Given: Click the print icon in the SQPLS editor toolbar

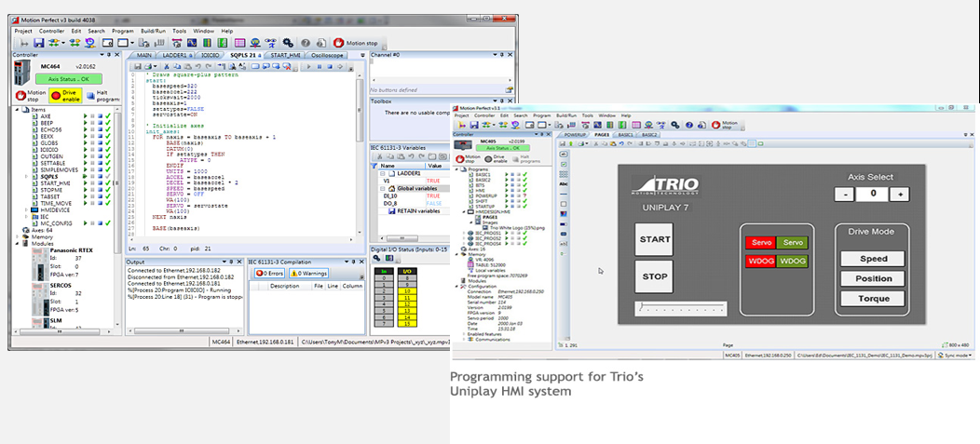Looking at the screenshot, I should coord(149,66).
